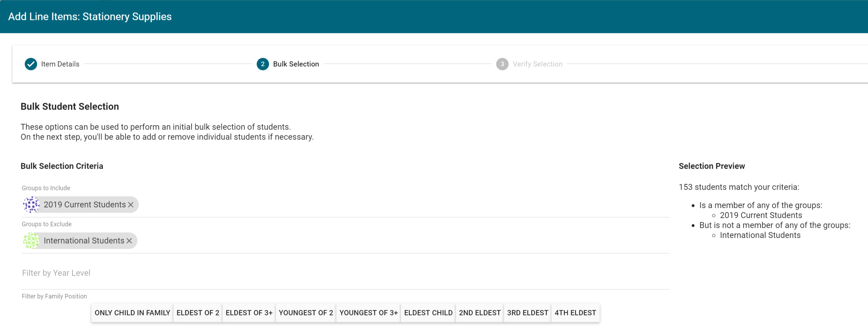The image size is (868, 335).
Task: Click the 2019 Current Students group icon
Action: [31, 204]
